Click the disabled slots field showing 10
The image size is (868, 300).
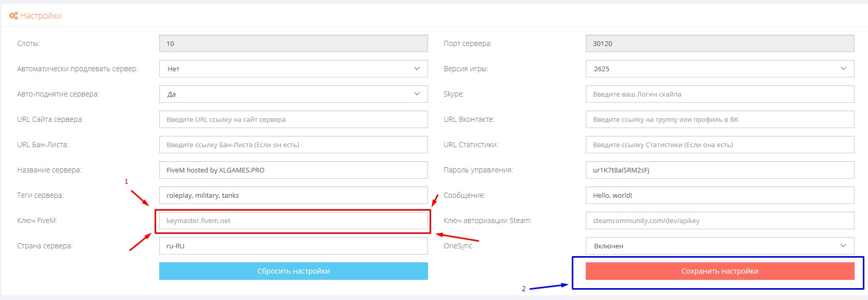[x=293, y=43]
